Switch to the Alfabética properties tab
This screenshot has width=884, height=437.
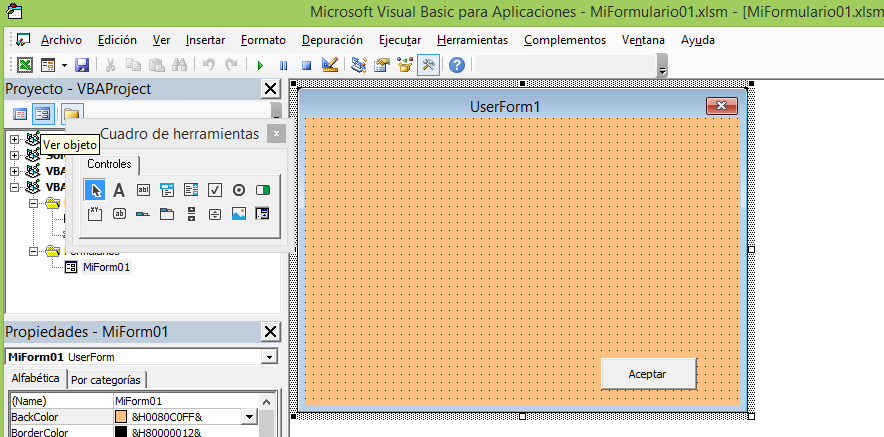pyautogui.click(x=35, y=378)
